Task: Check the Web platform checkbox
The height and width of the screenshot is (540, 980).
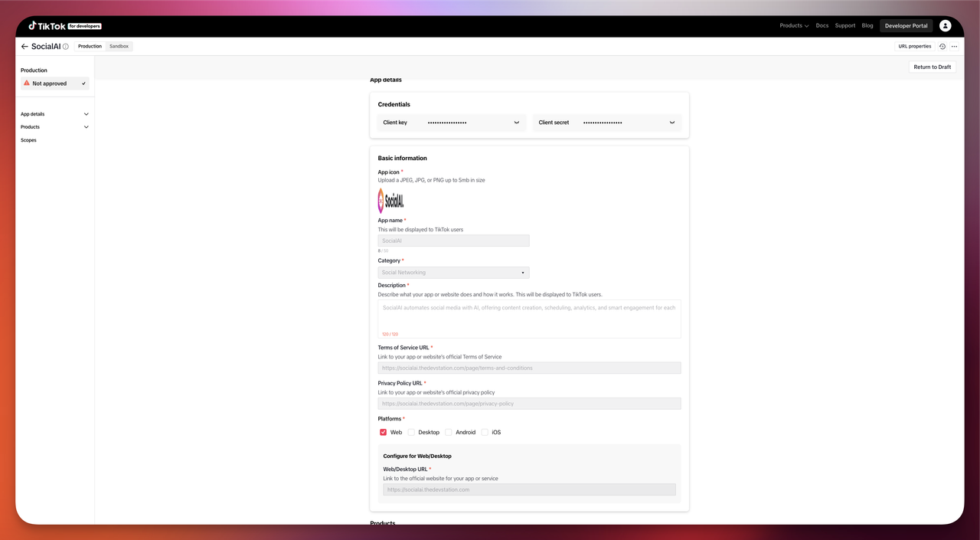Action: tap(383, 432)
